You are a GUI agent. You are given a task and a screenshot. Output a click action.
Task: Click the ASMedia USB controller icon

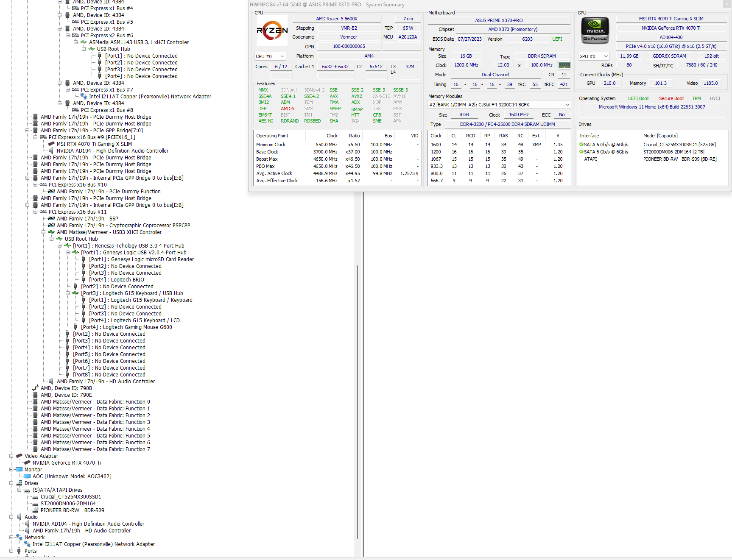(x=84, y=42)
